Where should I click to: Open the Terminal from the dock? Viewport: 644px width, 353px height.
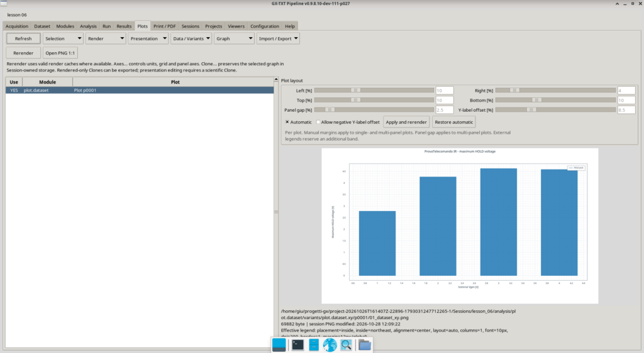pyautogui.click(x=297, y=345)
